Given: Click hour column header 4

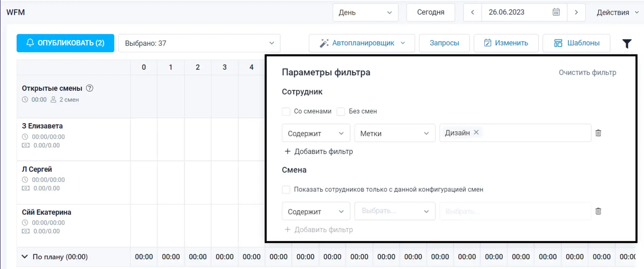Looking at the screenshot, I should [x=252, y=67].
